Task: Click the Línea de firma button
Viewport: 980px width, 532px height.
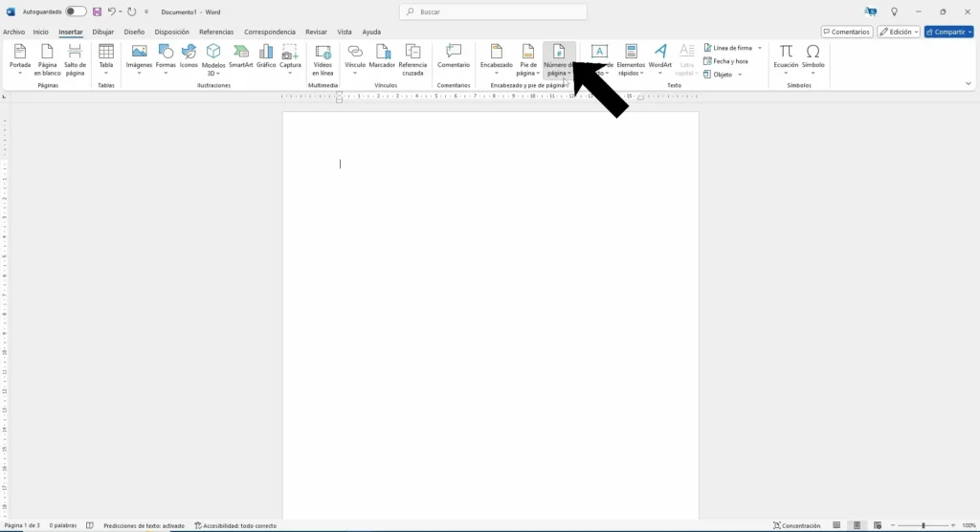Action: pyautogui.click(x=728, y=48)
